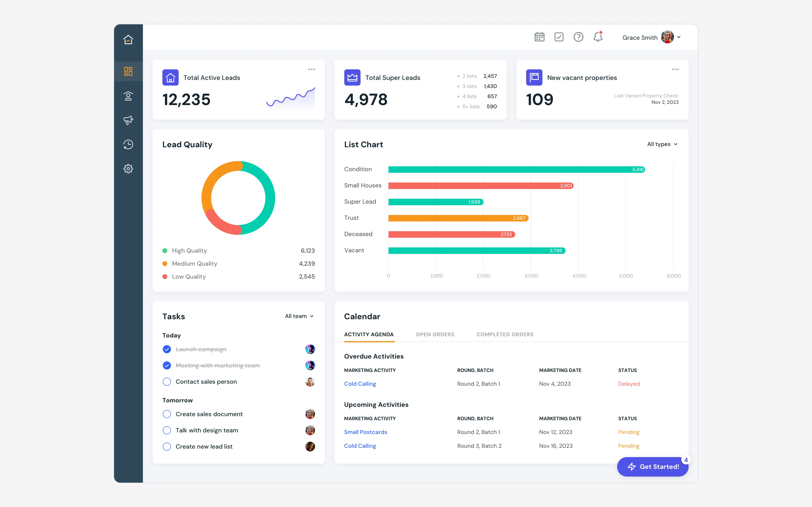
Task: Click the tasks checkmark icon in header
Action: (559, 37)
